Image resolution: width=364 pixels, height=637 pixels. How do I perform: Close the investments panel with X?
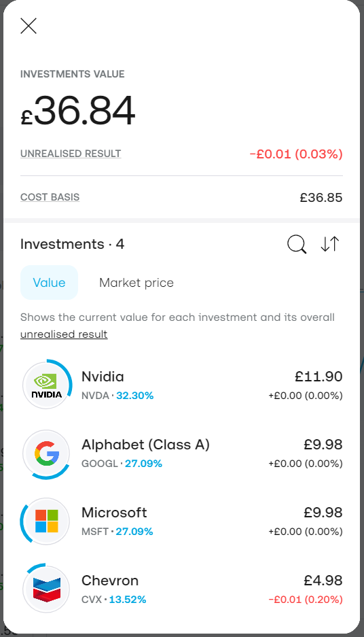(x=29, y=26)
